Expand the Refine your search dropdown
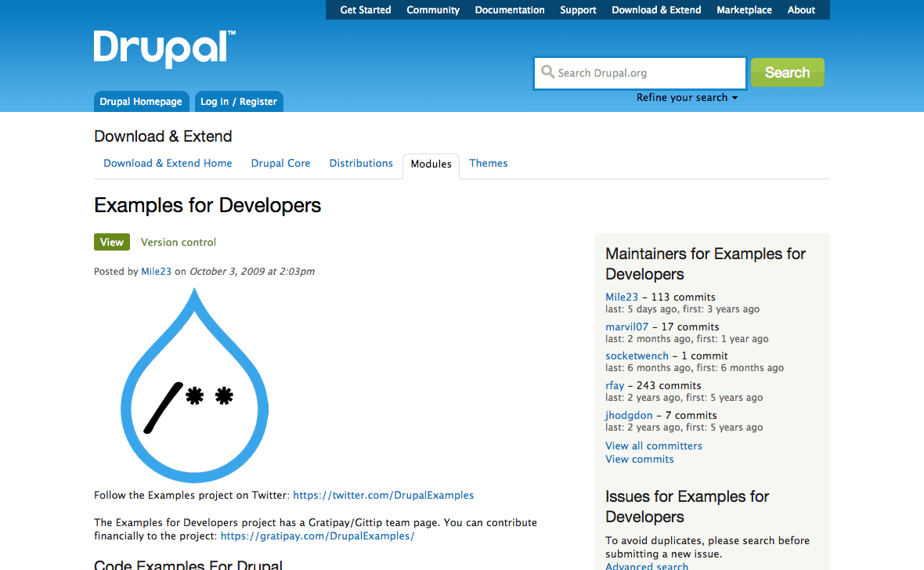The image size is (924, 570). coord(687,98)
